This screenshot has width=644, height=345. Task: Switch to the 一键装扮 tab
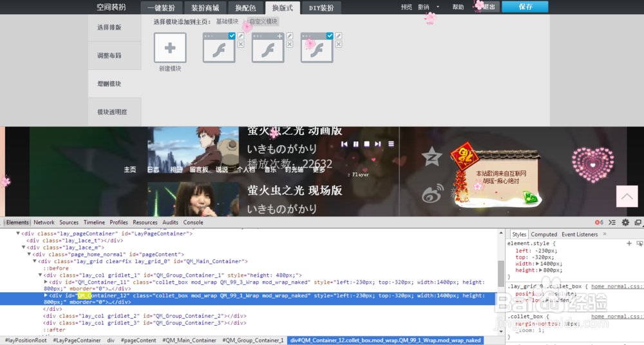[x=161, y=8]
